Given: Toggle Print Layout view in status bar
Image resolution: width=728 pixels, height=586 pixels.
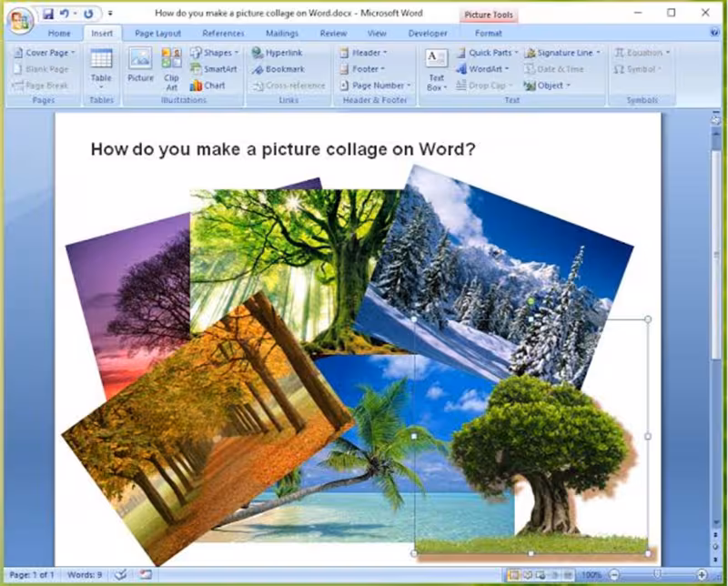Looking at the screenshot, I should (x=514, y=575).
